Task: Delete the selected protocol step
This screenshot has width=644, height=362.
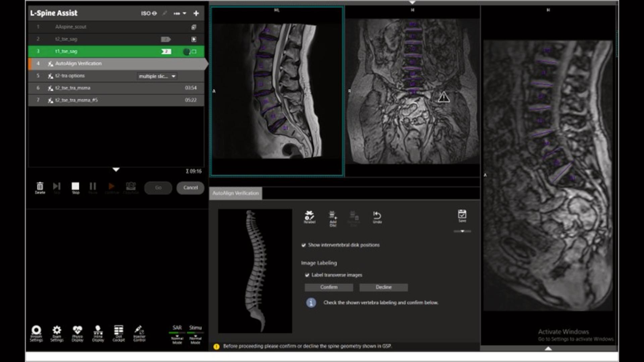Action: [x=40, y=186]
